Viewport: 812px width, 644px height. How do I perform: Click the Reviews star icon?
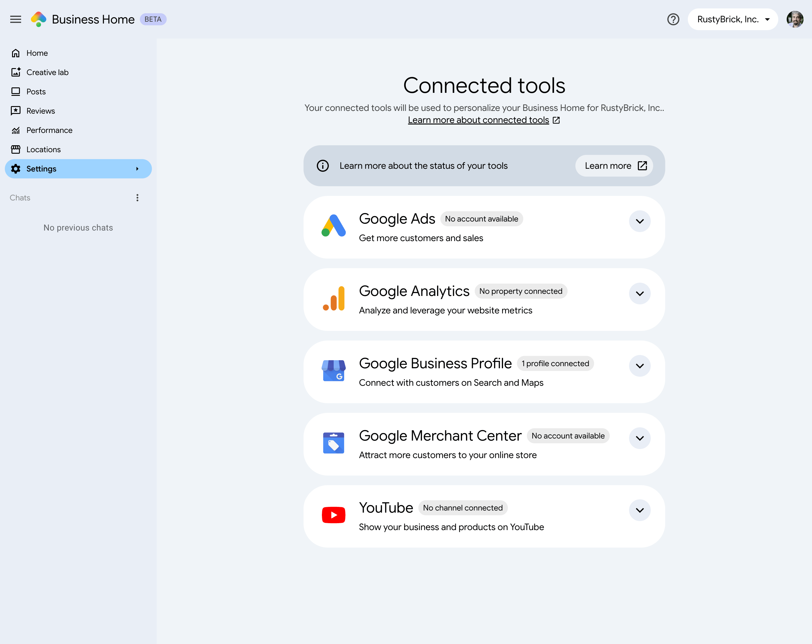coord(15,111)
